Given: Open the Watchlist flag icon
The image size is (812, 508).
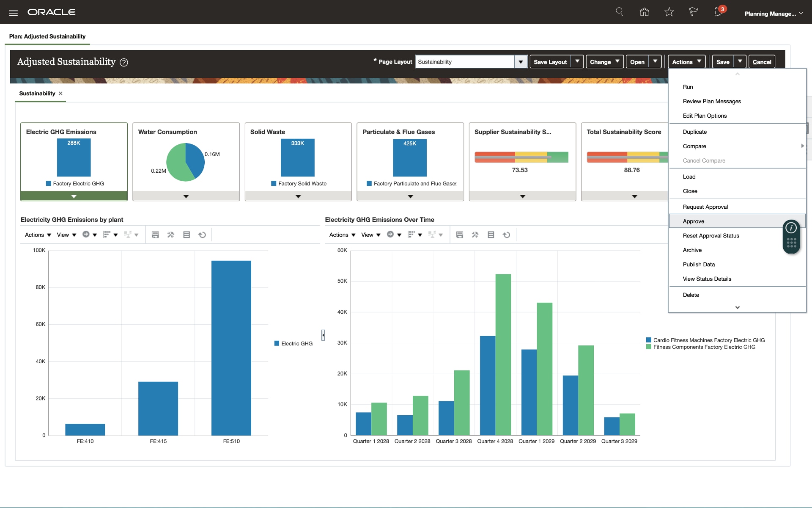Looking at the screenshot, I should point(694,12).
